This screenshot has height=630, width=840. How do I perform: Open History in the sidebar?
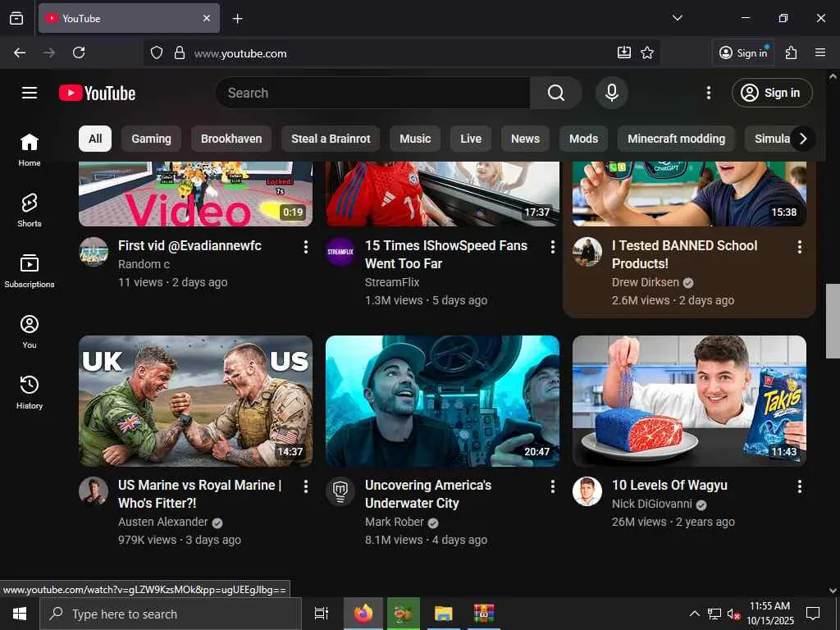coord(30,392)
